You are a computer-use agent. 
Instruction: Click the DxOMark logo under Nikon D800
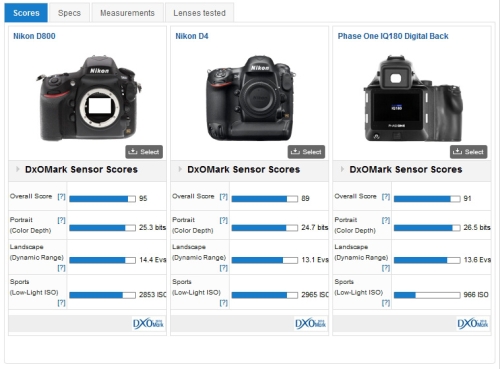pos(148,323)
